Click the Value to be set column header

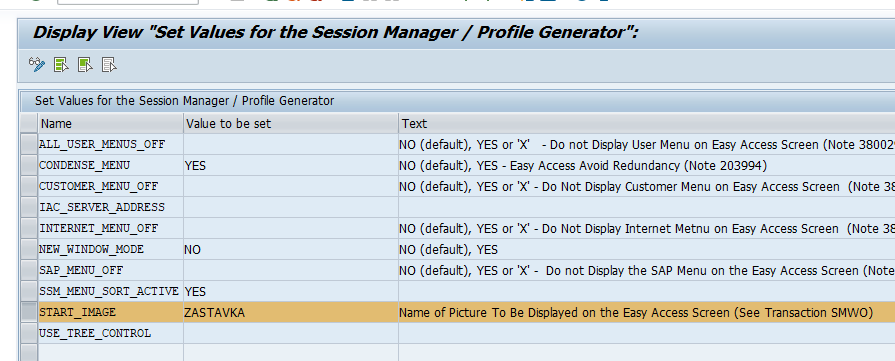coord(291,123)
